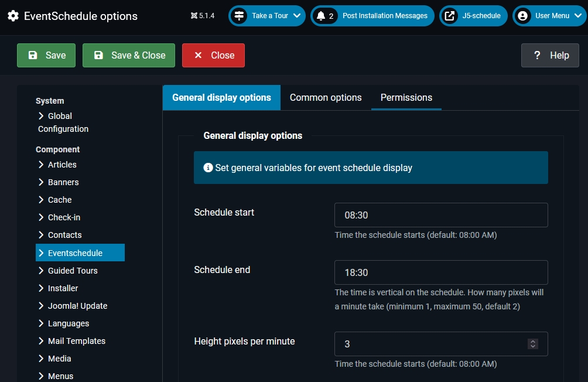This screenshot has height=382, width=588.
Task: Click the question mark Help button
Action: point(550,55)
